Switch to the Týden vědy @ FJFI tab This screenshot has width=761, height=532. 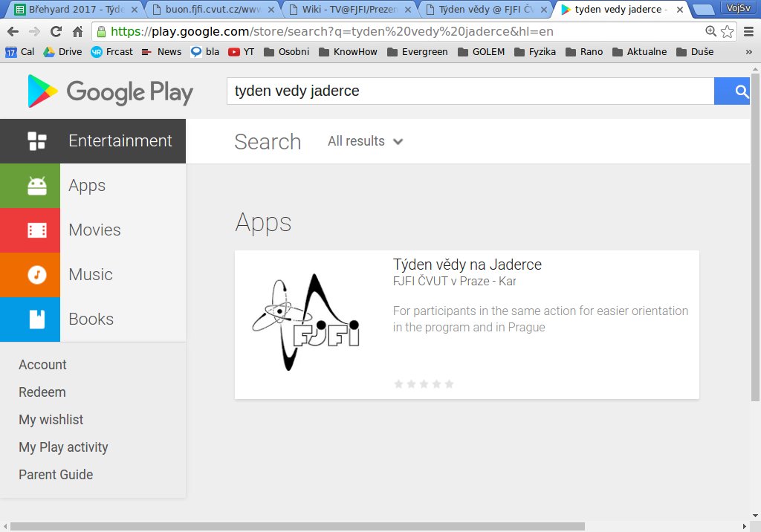(x=486, y=9)
